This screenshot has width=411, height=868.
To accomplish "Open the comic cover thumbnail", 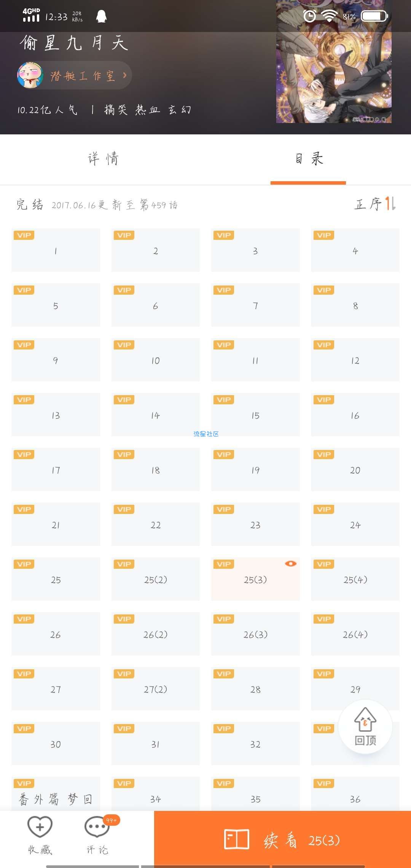I will coord(334,61).
